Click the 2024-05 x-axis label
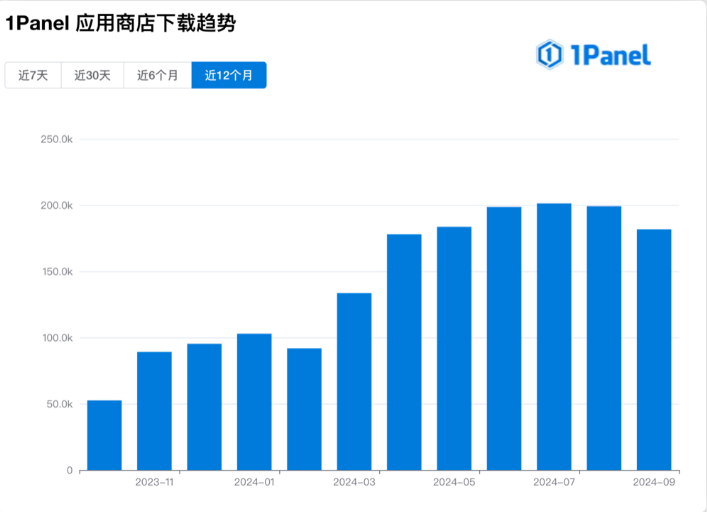The width and height of the screenshot is (707, 512). click(x=454, y=482)
